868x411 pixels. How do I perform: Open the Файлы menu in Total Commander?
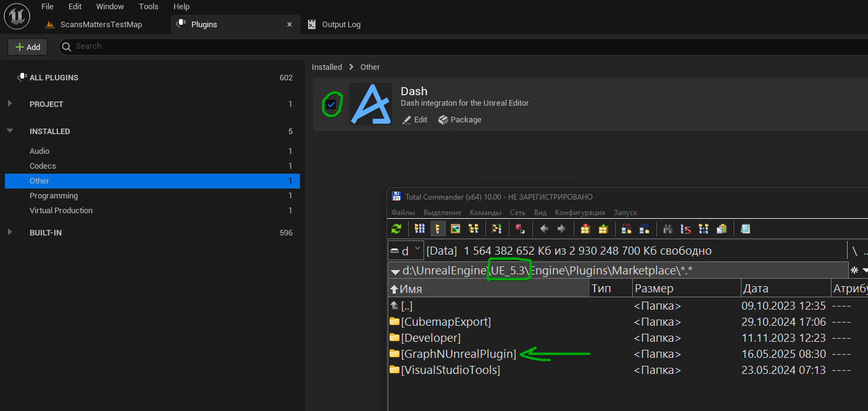[404, 213]
